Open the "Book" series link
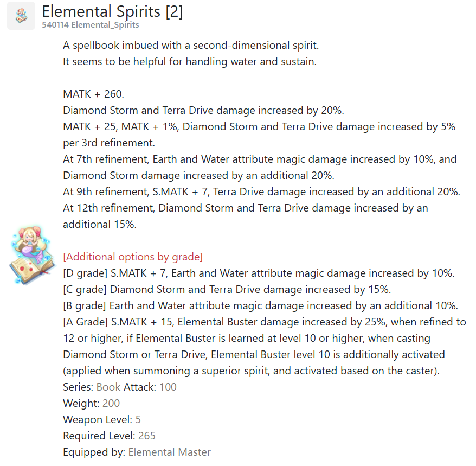476x466 pixels. click(108, 387)
